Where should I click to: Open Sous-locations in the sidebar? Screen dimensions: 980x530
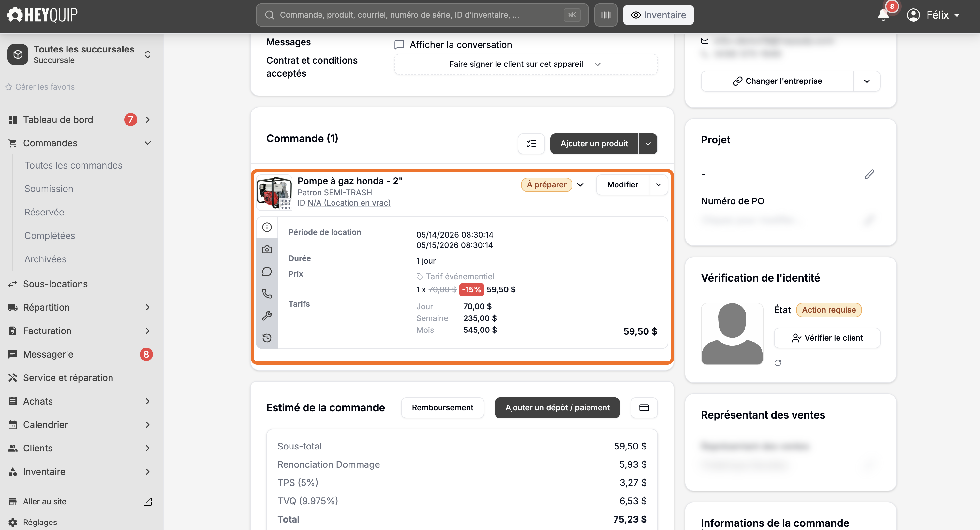[55, 284]
